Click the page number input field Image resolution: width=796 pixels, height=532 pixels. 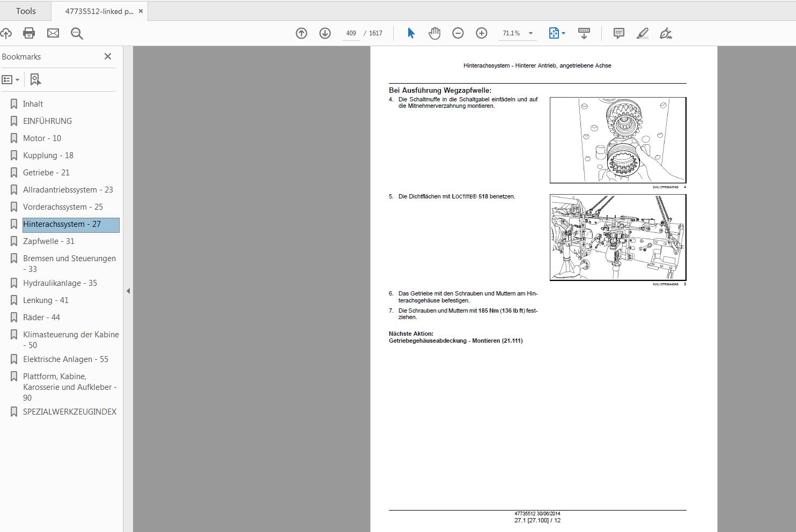(351, 33)
